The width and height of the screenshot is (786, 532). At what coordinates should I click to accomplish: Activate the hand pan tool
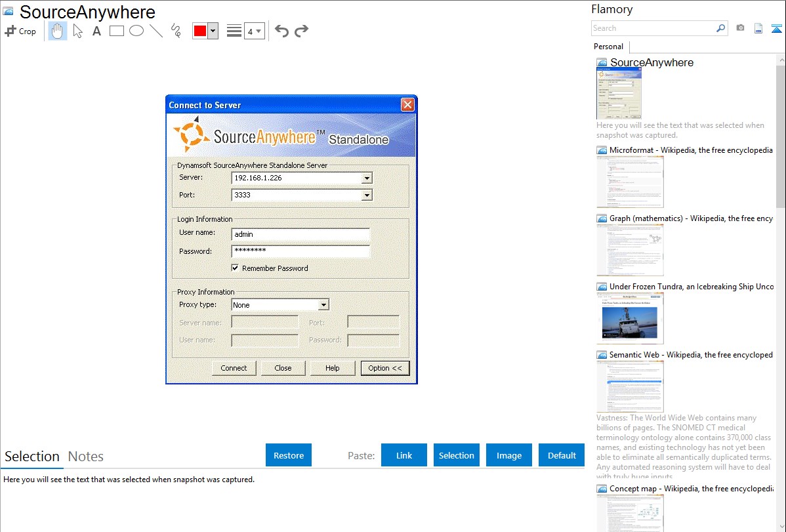58,31
